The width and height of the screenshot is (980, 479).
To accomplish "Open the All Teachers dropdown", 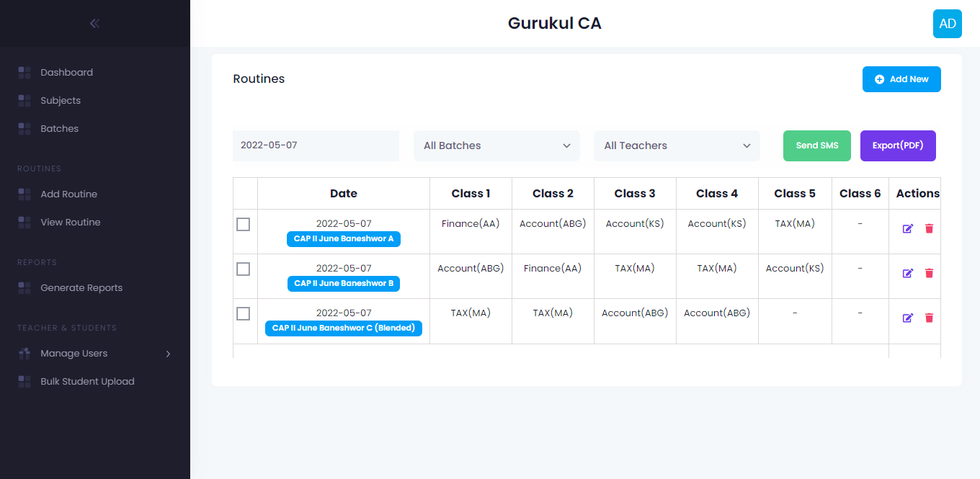I will pyautogui.click(x=676, y=146).
